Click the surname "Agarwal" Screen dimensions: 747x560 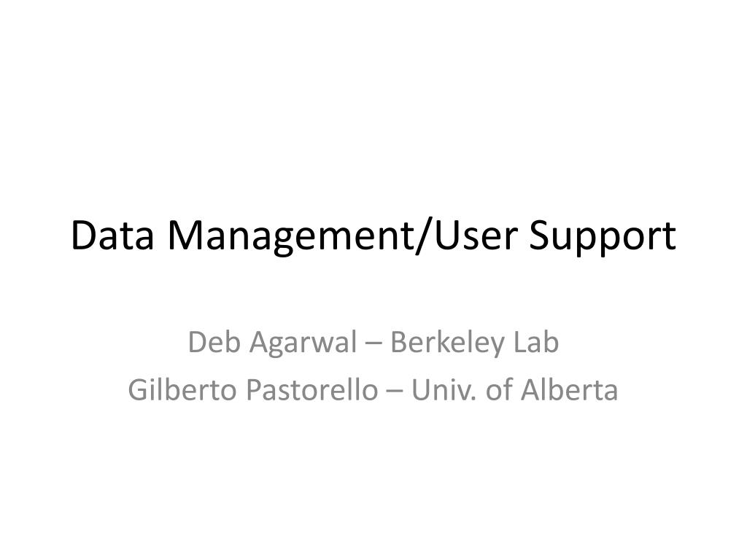303,344
